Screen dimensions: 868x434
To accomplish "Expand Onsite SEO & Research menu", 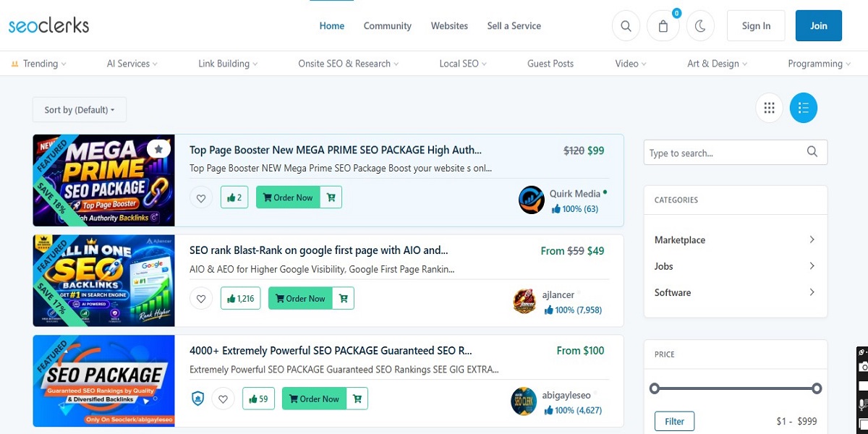I will [349, 64].
